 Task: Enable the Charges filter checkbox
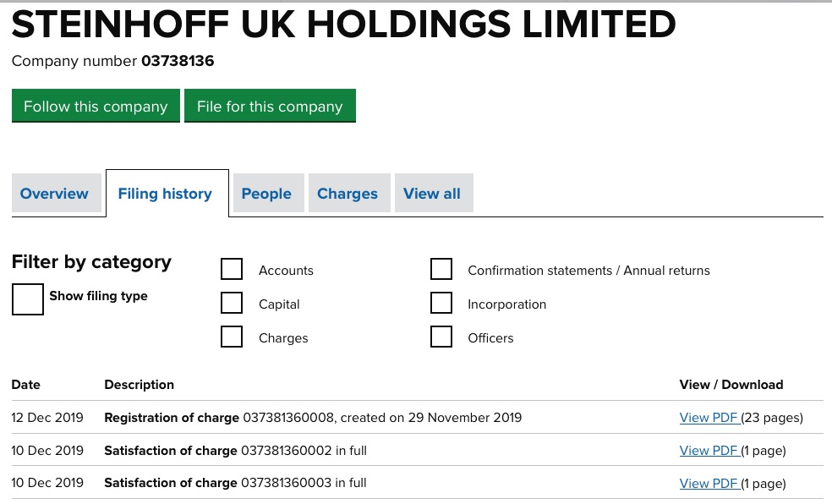tap(232, 337)
